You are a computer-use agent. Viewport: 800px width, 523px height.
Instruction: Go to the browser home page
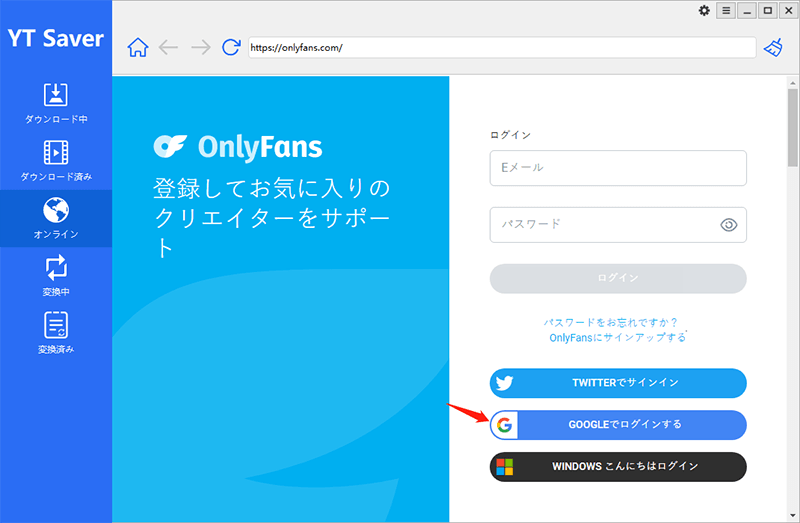click(x=138, y=47)
